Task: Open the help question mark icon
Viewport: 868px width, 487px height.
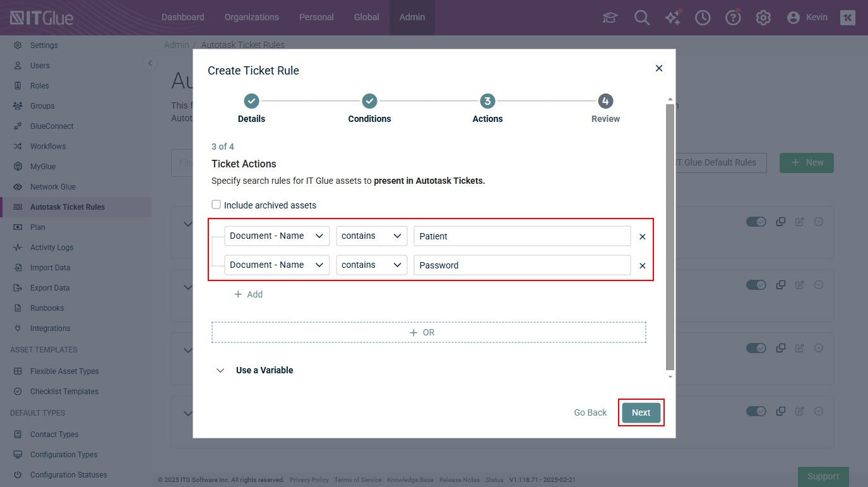Action: [733, 18]
